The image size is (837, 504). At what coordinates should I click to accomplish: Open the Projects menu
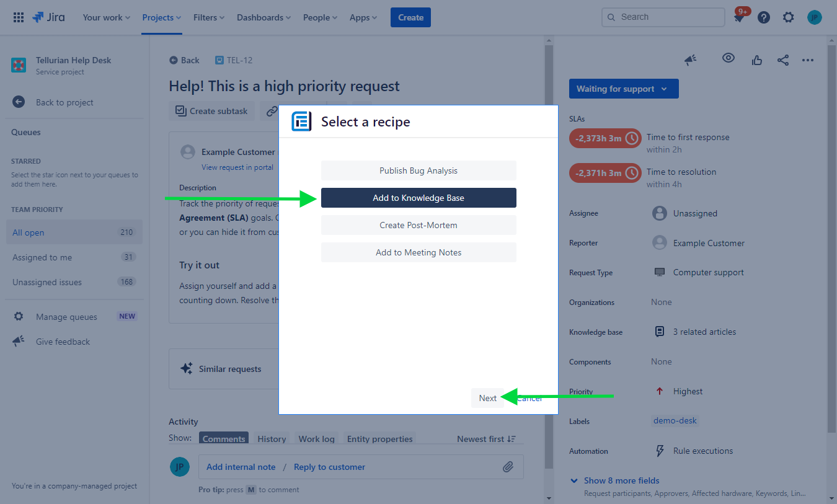[161, 17]
